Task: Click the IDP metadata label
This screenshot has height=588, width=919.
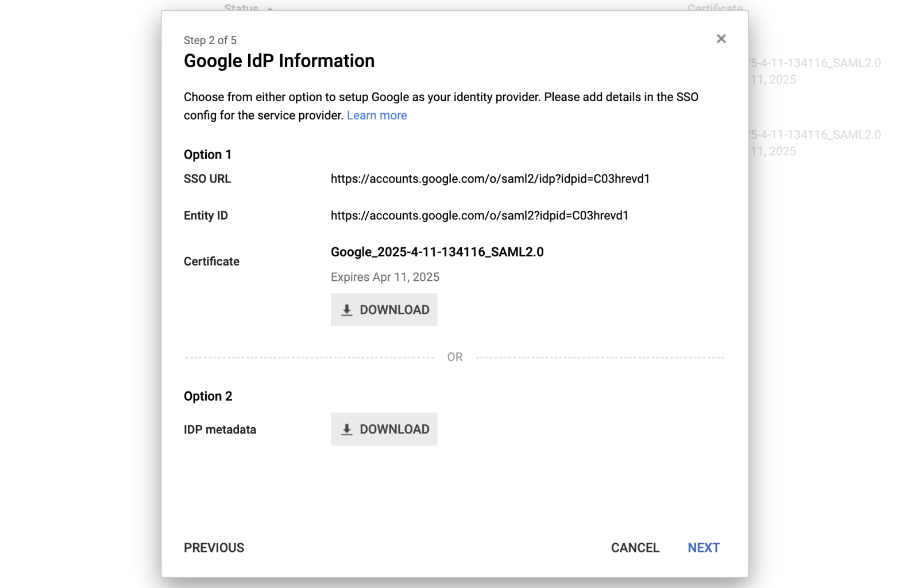Action: point(220,430)
